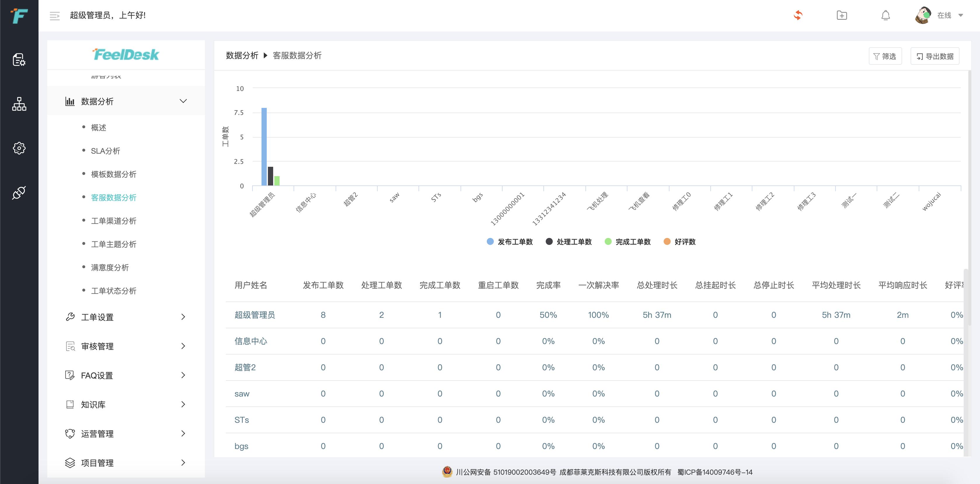
Task: Click the 导出数据 export button
Action: (x=935, y=56)
